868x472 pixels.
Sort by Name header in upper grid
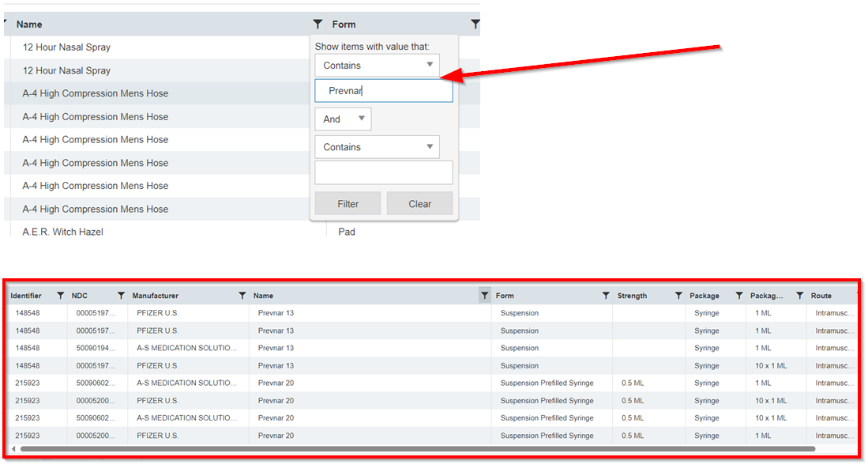tap(29, 25)
